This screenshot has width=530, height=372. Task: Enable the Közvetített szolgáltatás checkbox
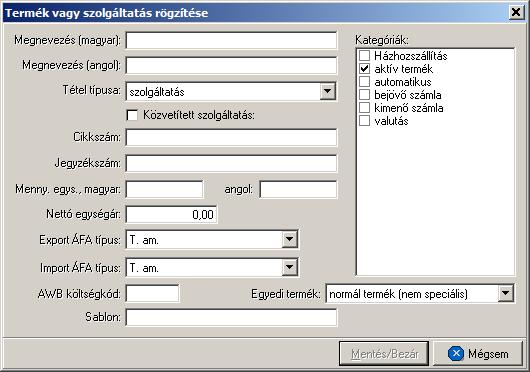pos(132,115)
